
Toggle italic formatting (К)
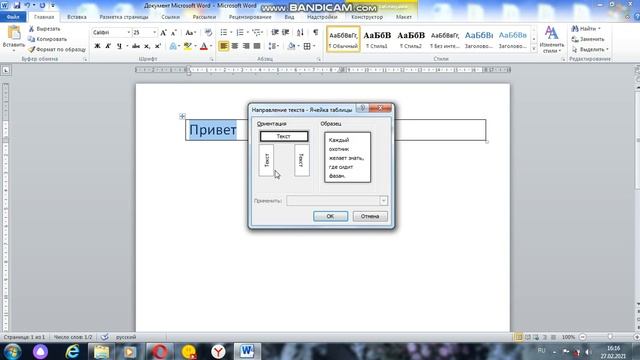pyautogui.click(x=108, y=46)
